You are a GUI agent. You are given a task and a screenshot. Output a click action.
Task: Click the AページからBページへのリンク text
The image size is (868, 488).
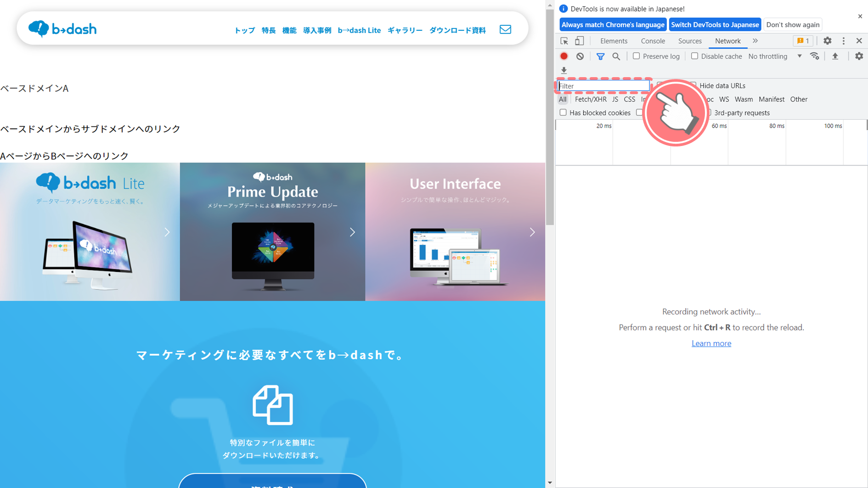pos(64,156)
